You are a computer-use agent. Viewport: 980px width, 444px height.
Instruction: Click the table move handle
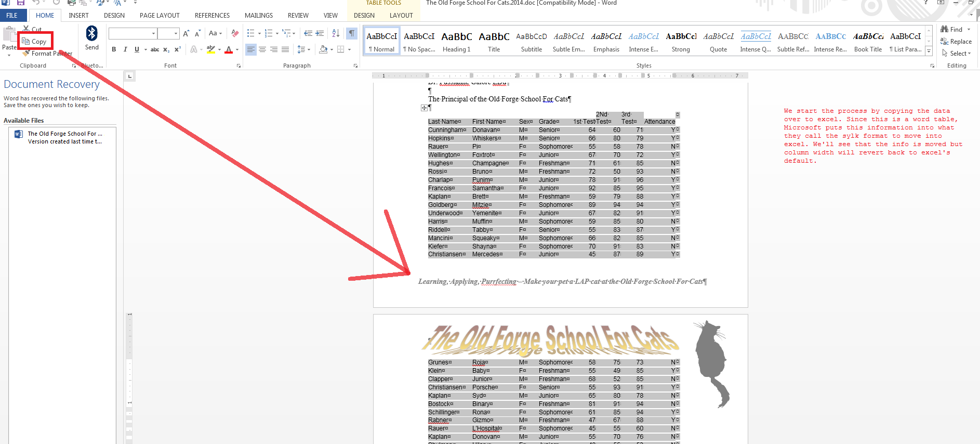424,108
